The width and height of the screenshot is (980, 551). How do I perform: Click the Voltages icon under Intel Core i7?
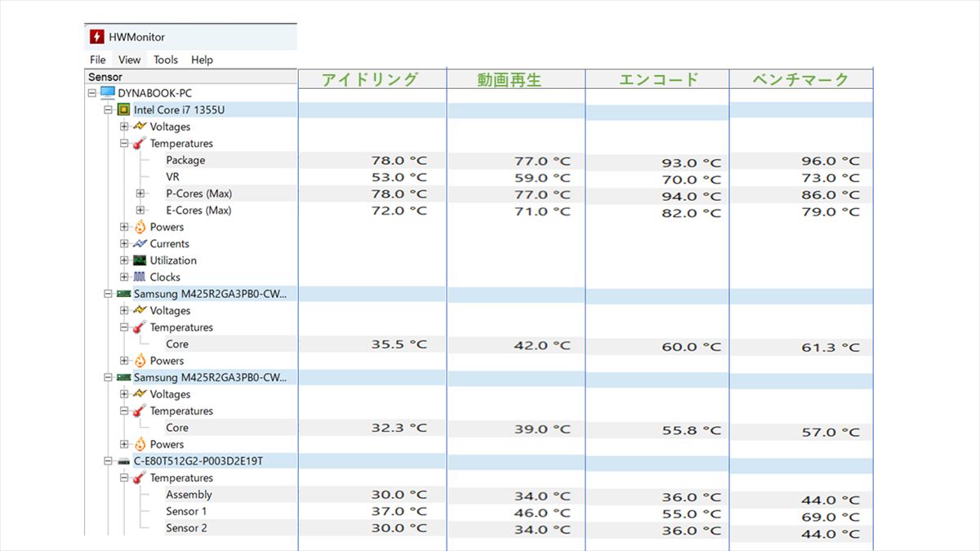click(140, 127)
